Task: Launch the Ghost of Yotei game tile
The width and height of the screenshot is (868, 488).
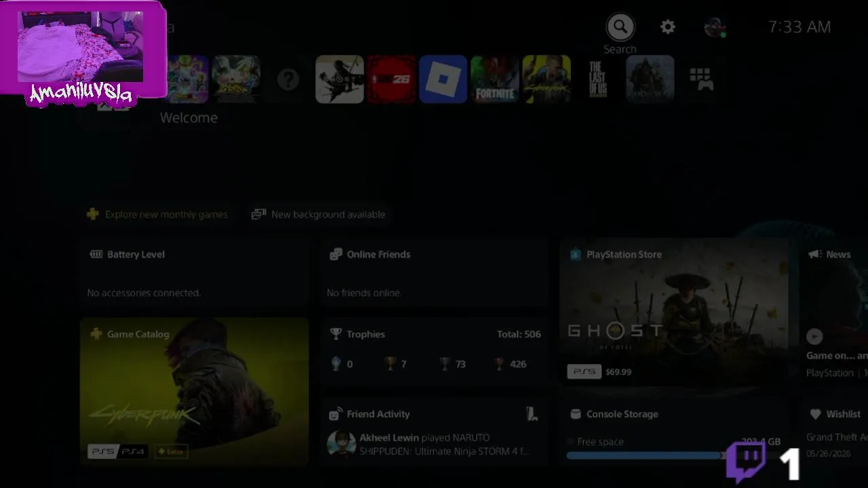Action: tap(340, 79)
